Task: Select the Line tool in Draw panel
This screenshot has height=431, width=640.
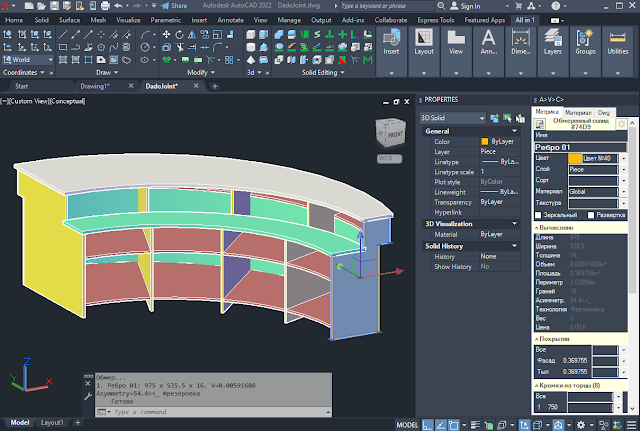Action: 62,35
